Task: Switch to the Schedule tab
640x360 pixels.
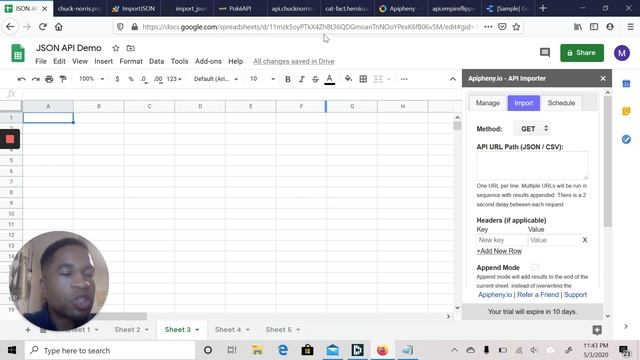Action: (561, 103)
